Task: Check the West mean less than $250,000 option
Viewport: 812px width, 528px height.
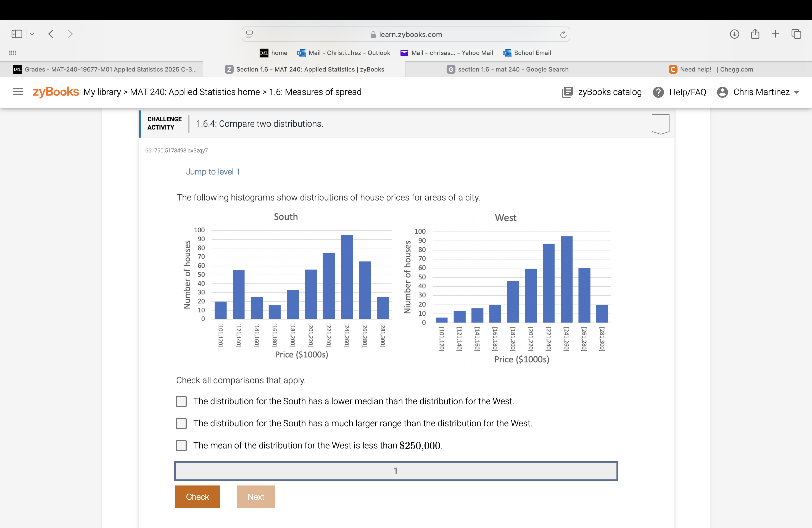Action: (181, 445)
